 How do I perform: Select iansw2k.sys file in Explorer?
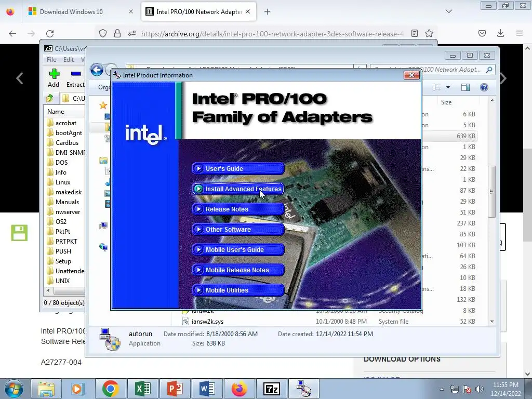click(207, 321)
